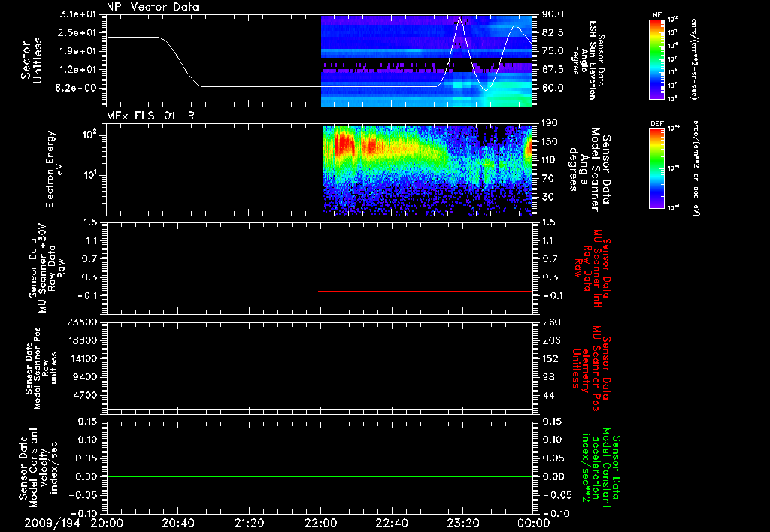This screenshot has width=770, height=532.
Task: Click the '152' telemetry axis tick label
Action: click(550, 358)
